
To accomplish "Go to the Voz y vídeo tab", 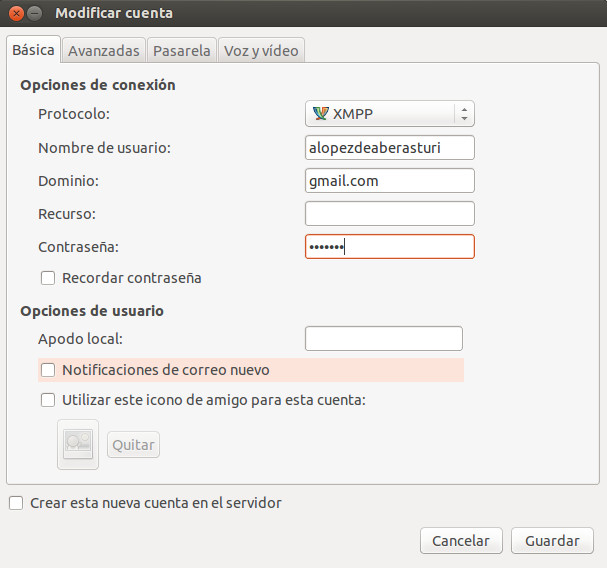I will (x=260, y=50).
